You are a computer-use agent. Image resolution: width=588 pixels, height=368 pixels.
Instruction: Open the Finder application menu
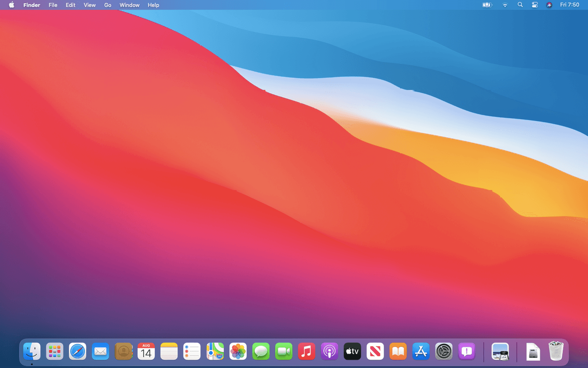tap(32, 5)
